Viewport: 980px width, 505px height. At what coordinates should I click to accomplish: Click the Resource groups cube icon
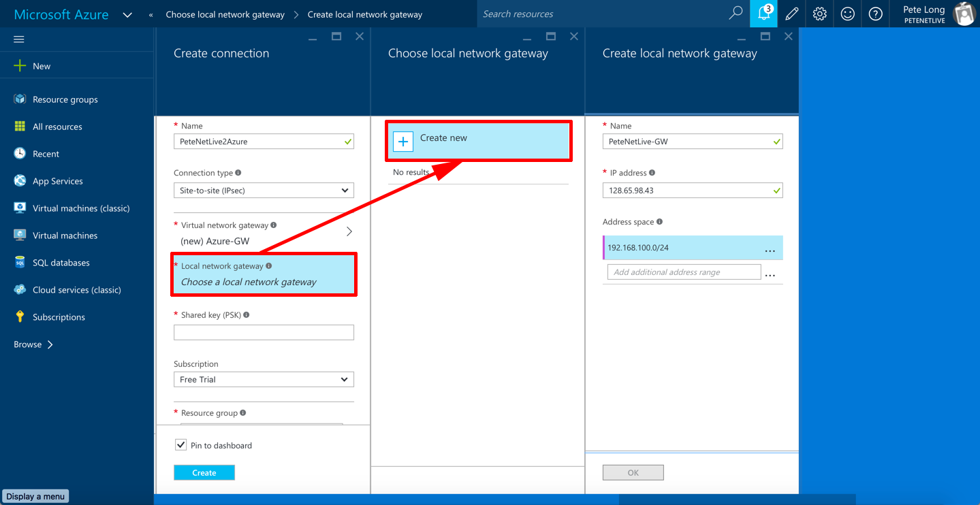pos(20,99)
